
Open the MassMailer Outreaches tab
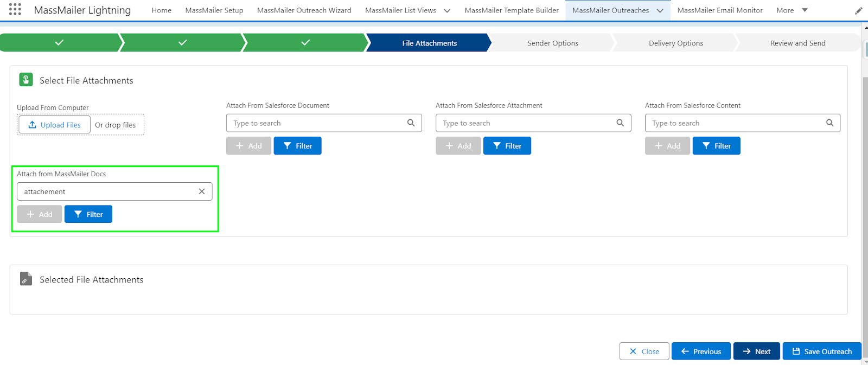coord(610,10)
